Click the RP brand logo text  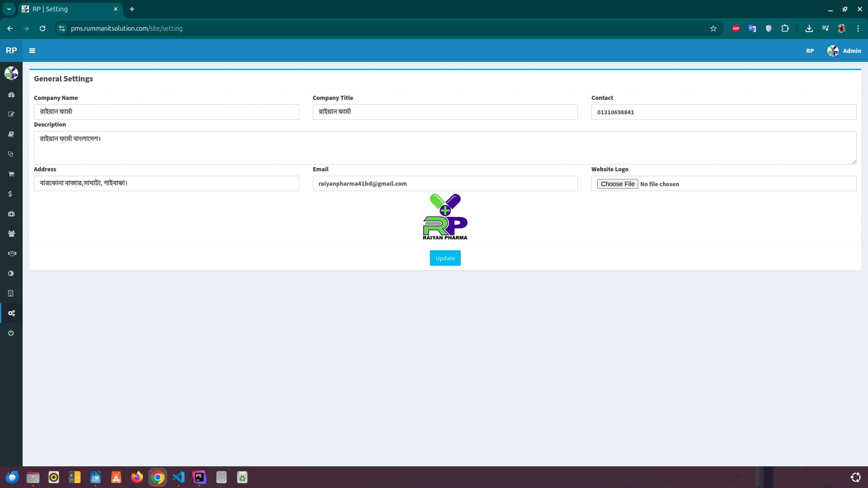pyautogui.click(x=11, y=51)
